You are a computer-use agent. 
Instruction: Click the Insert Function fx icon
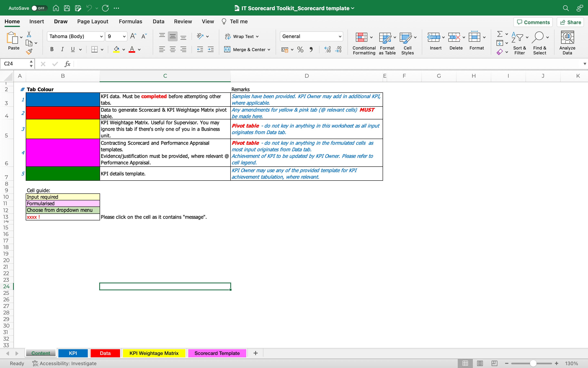click(x=67, y=64)
